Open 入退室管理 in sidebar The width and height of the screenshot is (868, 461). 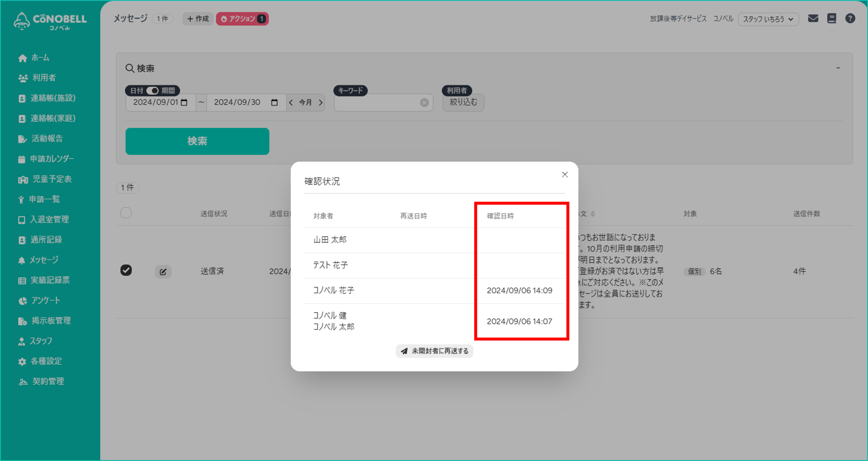[43, 219]
